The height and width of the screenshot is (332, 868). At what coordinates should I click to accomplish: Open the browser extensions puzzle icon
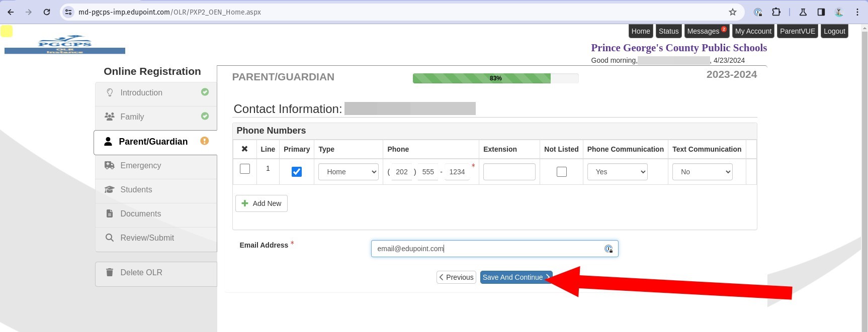pyautogui.click(x=776, y=12)
